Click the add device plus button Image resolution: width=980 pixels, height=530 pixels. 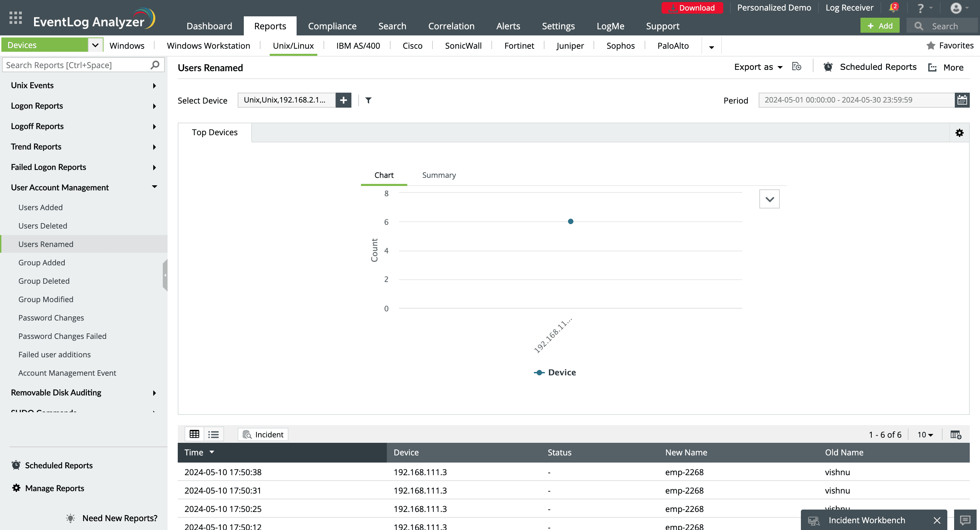click(343, 100)
